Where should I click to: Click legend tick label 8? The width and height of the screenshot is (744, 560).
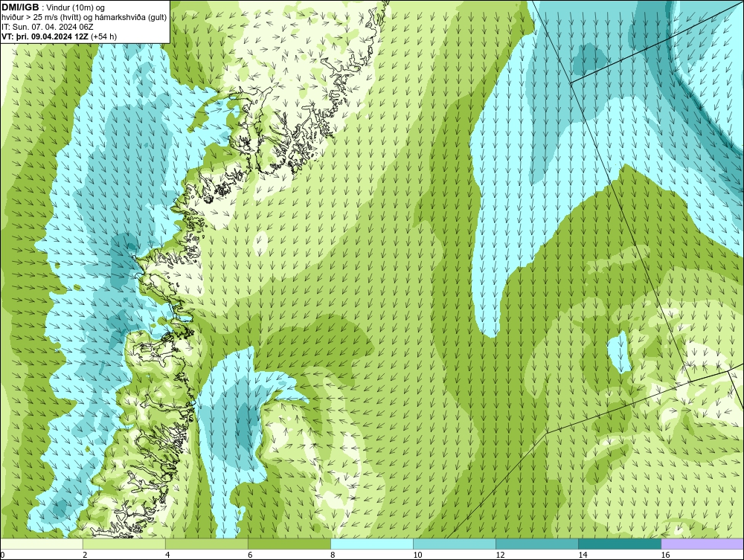[x=333, y=555]
